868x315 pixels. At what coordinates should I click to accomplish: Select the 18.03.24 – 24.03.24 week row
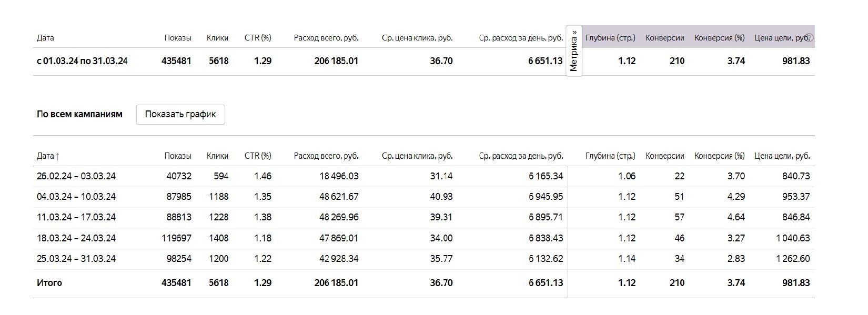coord(76,238)
